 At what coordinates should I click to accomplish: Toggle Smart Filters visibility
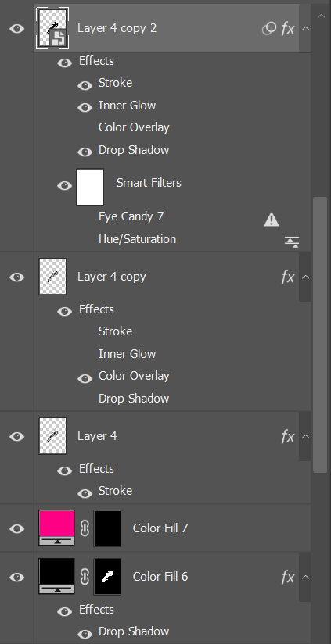(64, 186)
